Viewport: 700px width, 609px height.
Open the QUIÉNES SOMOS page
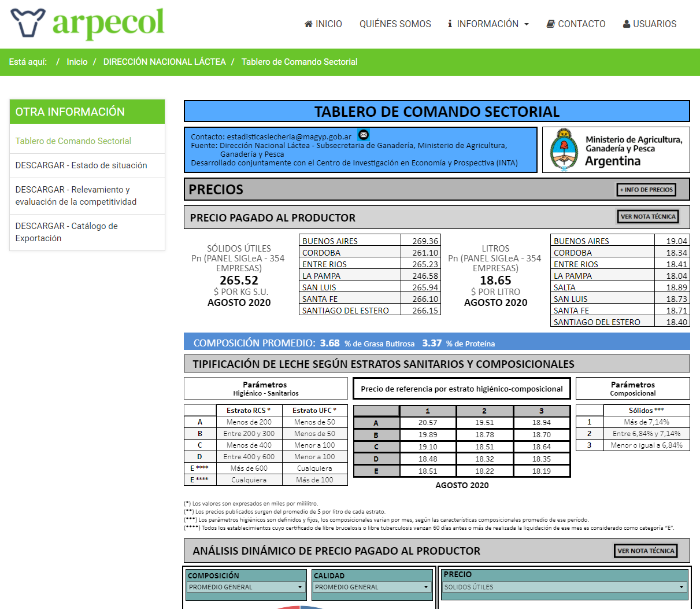(395, 24)
